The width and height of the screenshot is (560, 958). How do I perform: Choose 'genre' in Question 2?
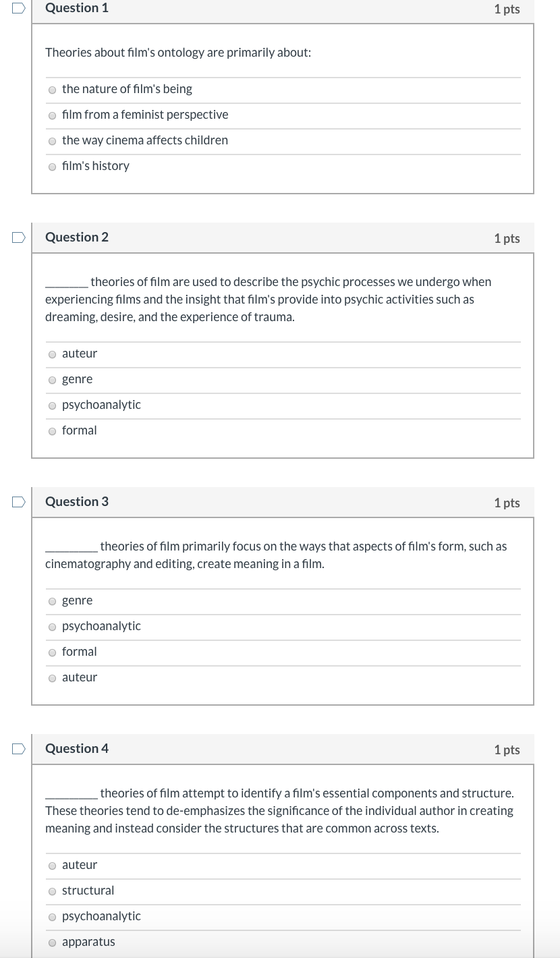52,380
